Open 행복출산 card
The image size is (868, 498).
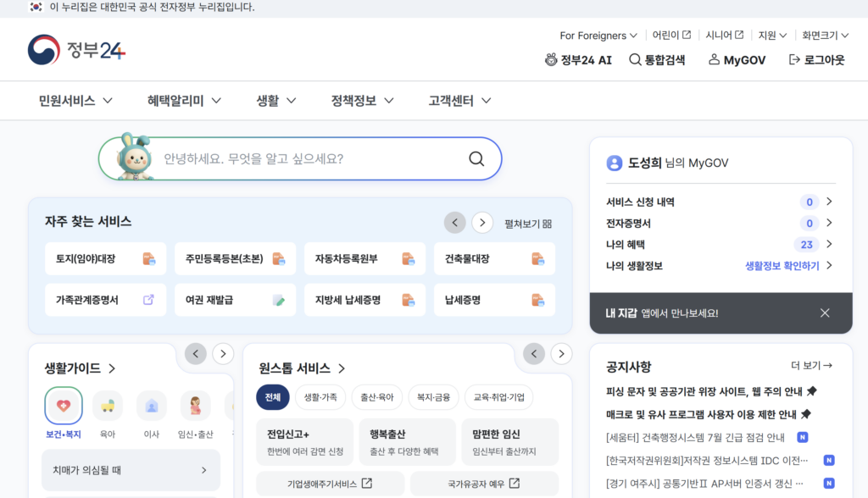click(408, 441)
